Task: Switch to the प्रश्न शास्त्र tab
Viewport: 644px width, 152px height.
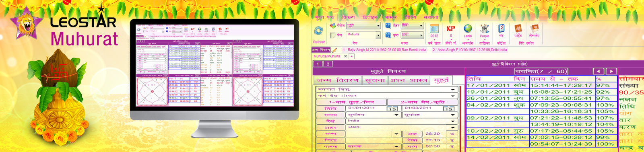Action: [x=409, y=80]
